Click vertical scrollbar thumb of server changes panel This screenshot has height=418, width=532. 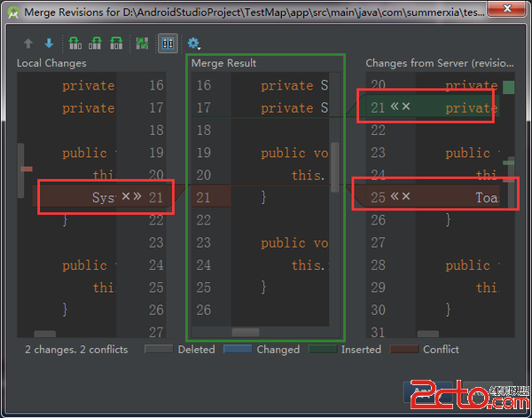512,182
